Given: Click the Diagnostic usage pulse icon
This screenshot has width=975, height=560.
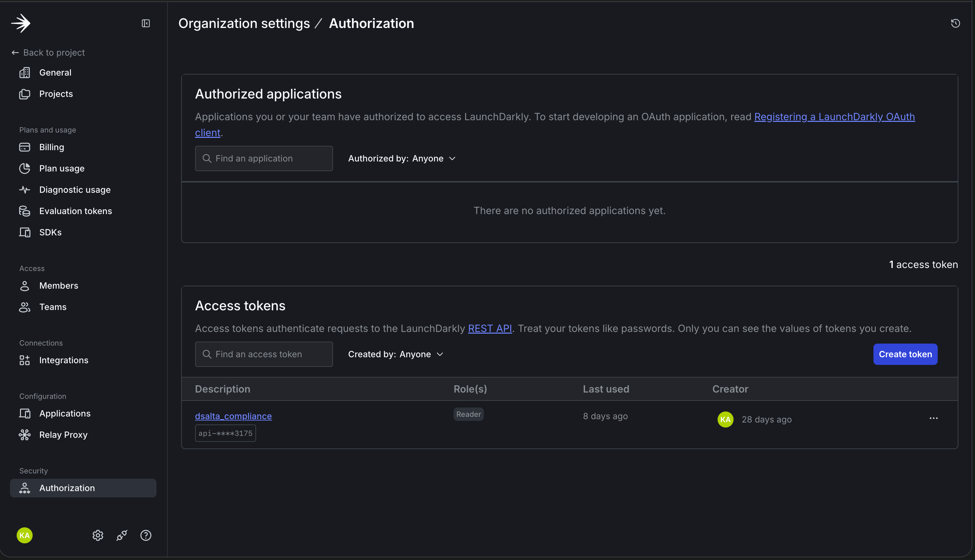Looking at the screenshot, I should click(x=25, y=190).
